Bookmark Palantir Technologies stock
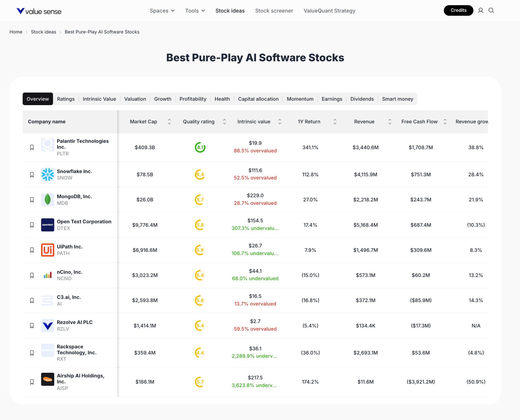This screenshot has width=520, height=420. click(x=32, y=147)
